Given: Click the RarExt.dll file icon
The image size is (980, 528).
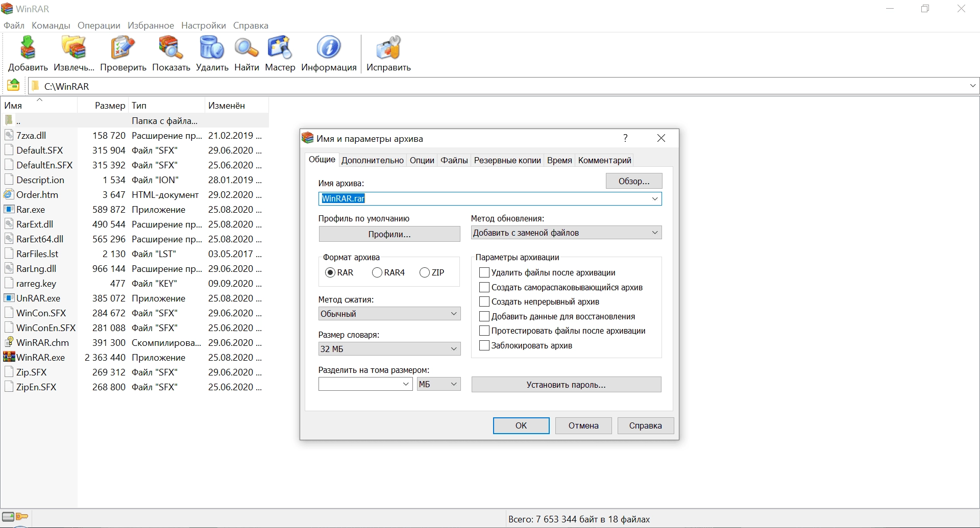Looking at the screenshot, I should coord(9,224).
